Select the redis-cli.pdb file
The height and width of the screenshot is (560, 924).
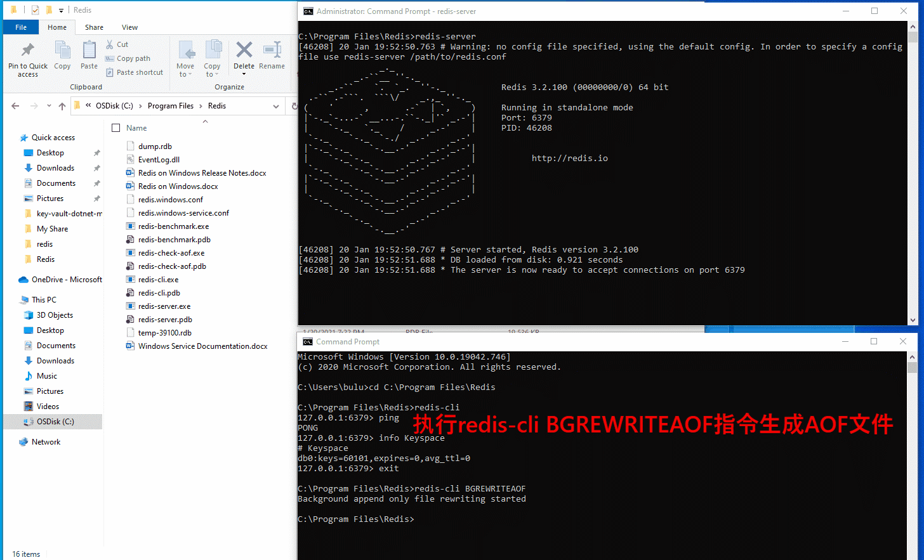coord(159,293)
